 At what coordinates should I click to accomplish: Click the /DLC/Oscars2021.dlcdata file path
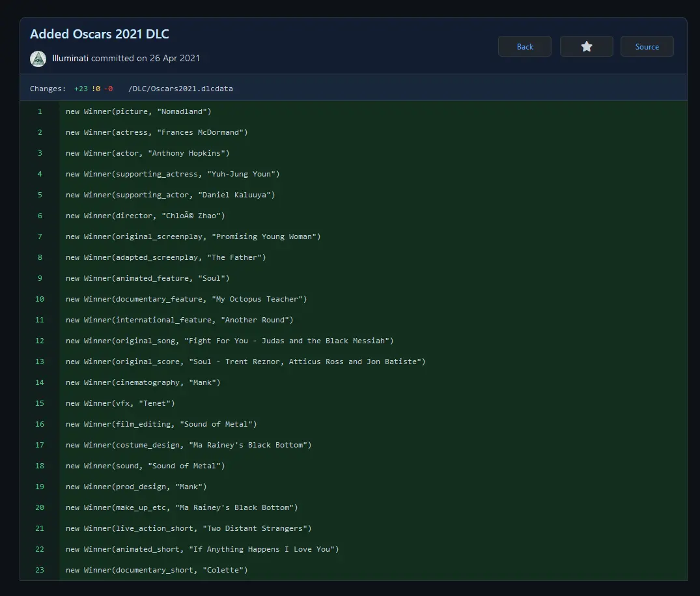(x=180, y=89)
